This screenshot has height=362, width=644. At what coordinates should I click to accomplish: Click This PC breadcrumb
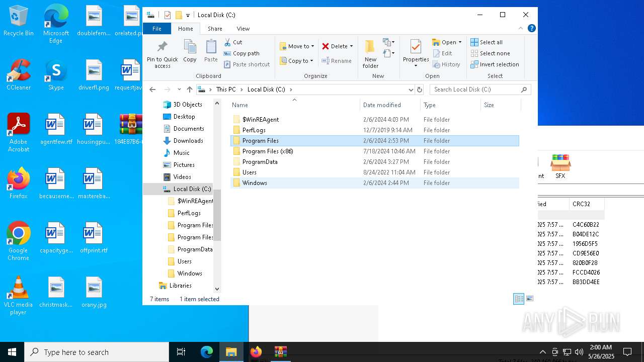[226, 89]
